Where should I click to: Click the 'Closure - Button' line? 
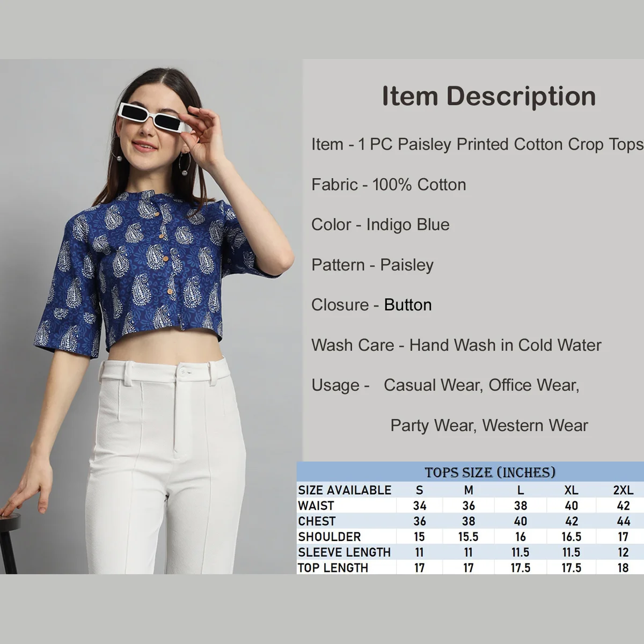tap(371, 305)
